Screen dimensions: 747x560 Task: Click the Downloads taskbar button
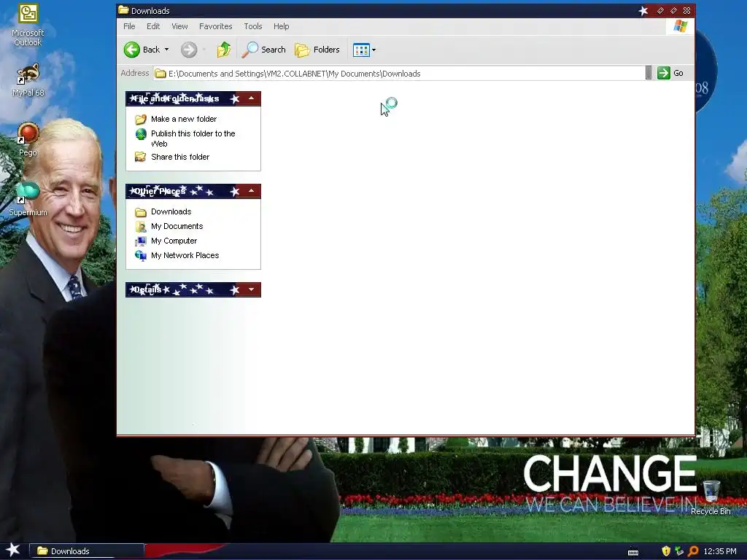point(87,551)
